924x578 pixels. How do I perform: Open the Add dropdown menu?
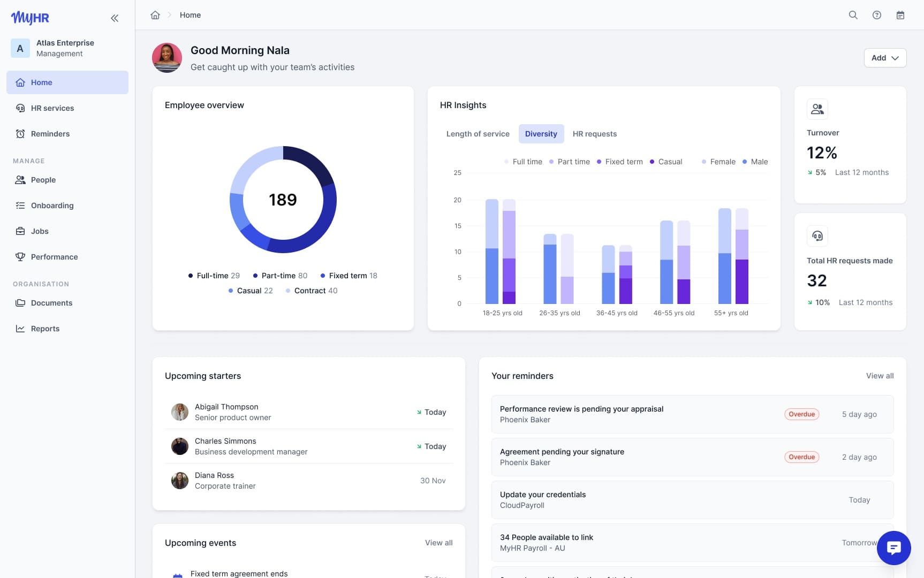884,58
